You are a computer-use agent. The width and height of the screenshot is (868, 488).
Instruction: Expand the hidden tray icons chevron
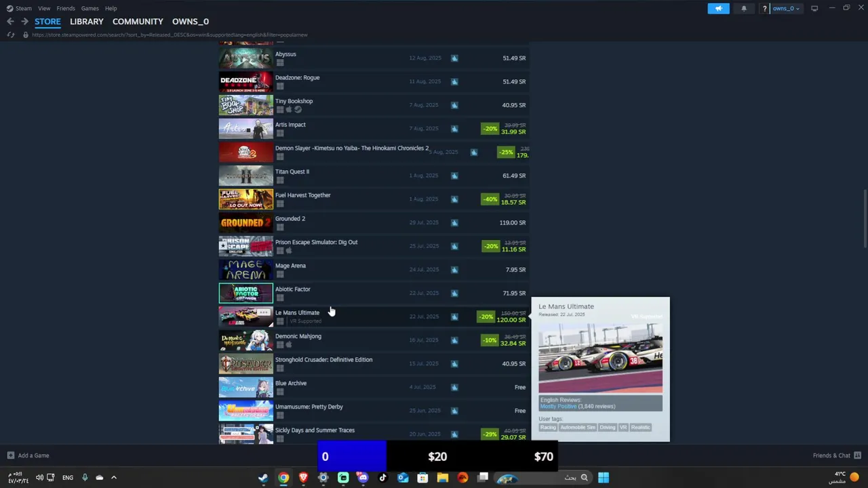click(114, 477)
